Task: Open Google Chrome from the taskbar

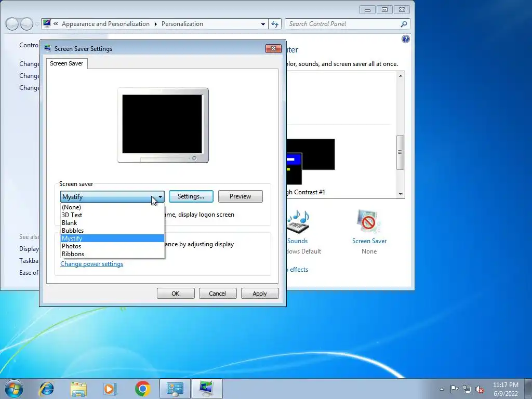Action: click(x=142, y=389)
